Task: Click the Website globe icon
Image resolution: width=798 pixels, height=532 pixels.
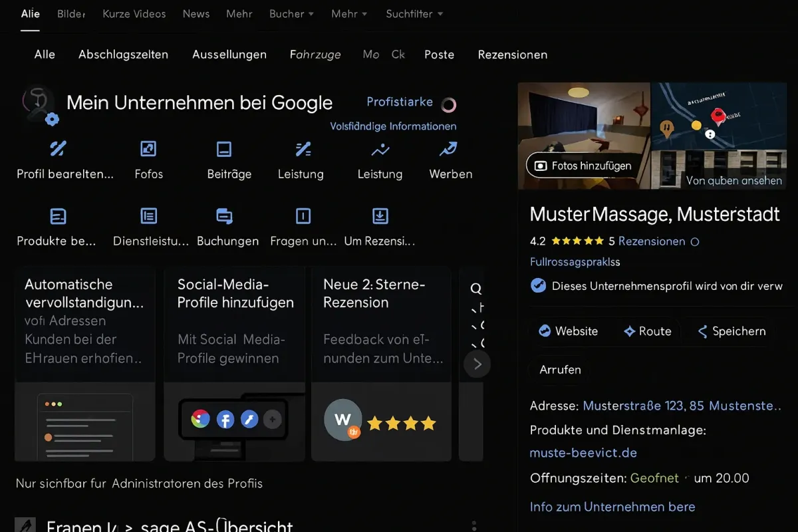Action: click(x=545, y=331)
